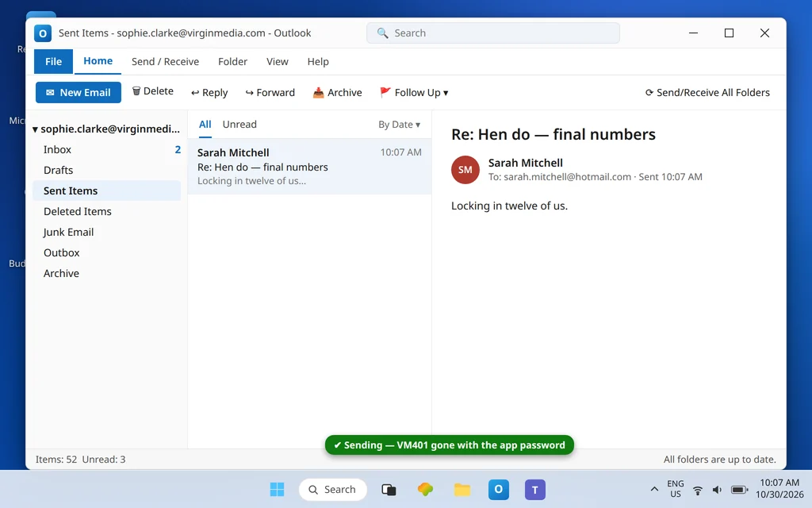
Task: Open the Windows Start menu
Action: pos(277,489)
